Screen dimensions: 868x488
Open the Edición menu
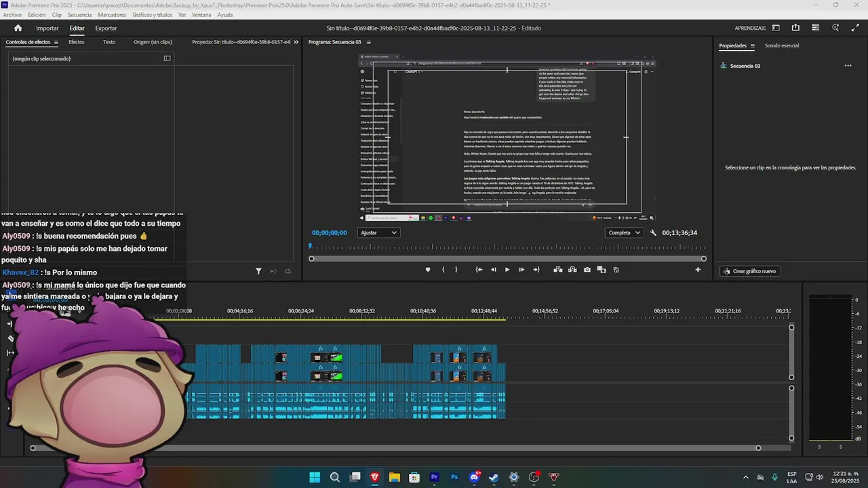[x=37, y=15]
